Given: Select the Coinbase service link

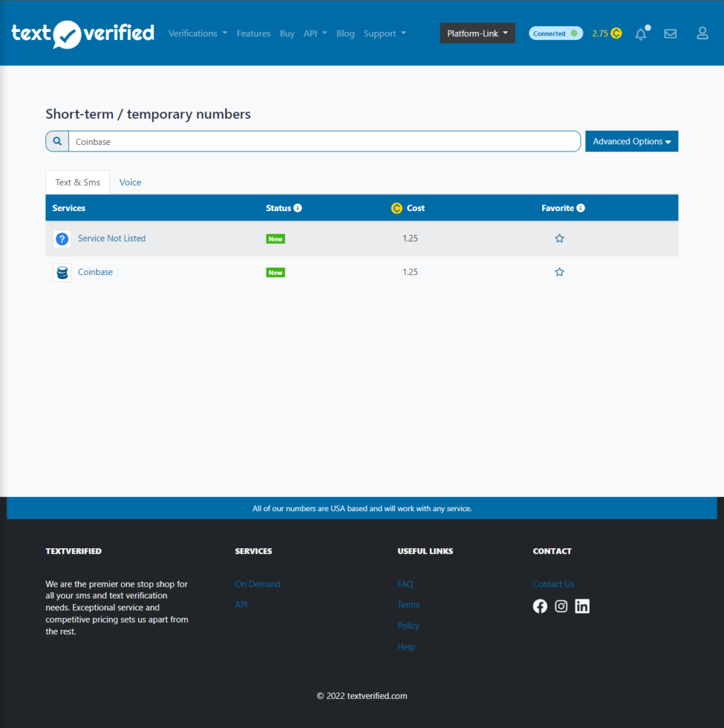Looking at the screenshot, I should [x=95, y=272].
